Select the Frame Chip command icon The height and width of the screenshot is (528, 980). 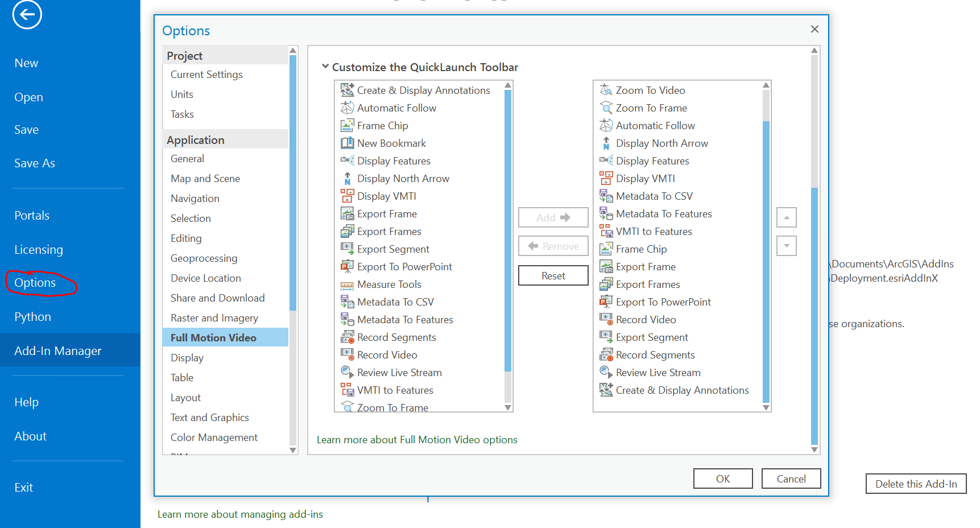tap(348, 125)
